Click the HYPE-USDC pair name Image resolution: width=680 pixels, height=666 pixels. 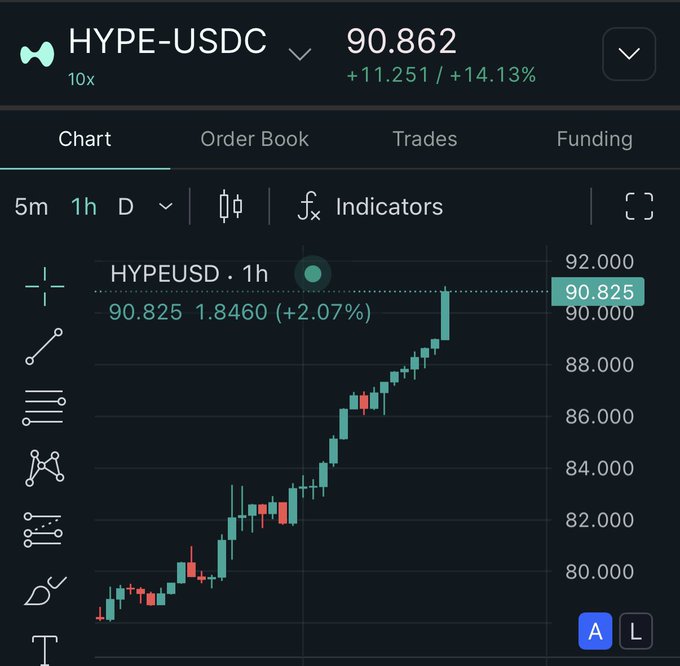[x=167, y=41]
